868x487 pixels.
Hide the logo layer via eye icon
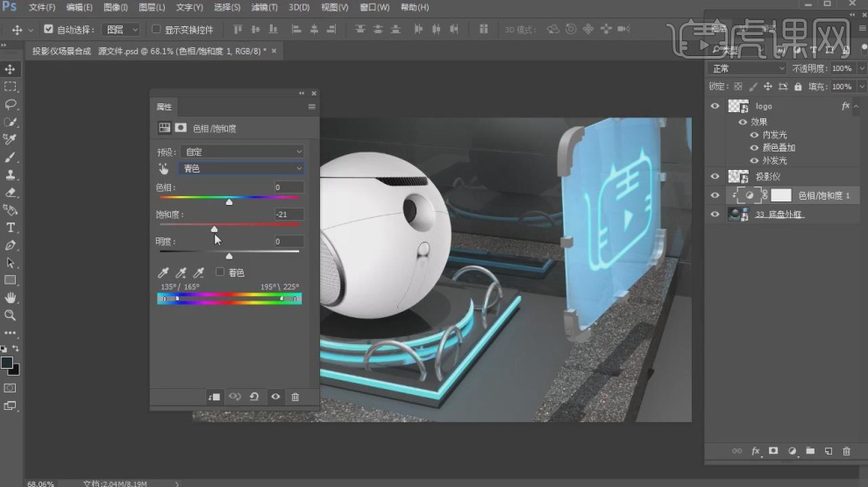pos(715,106)
